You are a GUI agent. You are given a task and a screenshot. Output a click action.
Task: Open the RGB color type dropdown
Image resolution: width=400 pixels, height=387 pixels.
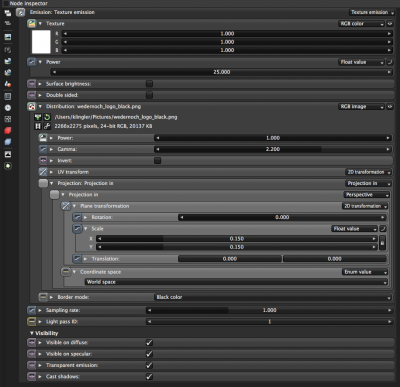361,24
